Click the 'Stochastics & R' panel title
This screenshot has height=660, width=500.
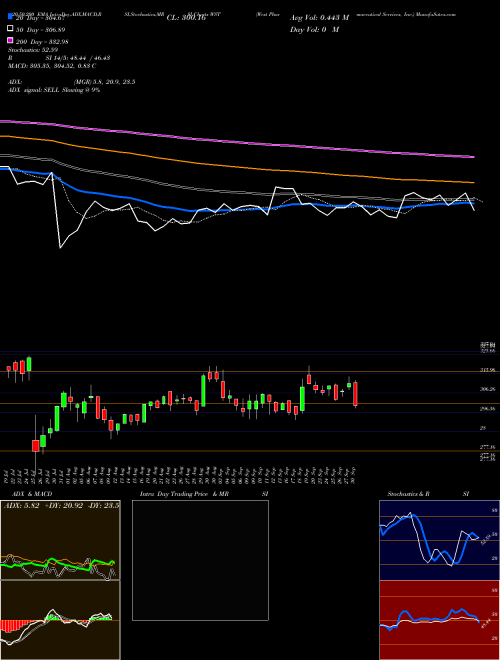[408, 494]
